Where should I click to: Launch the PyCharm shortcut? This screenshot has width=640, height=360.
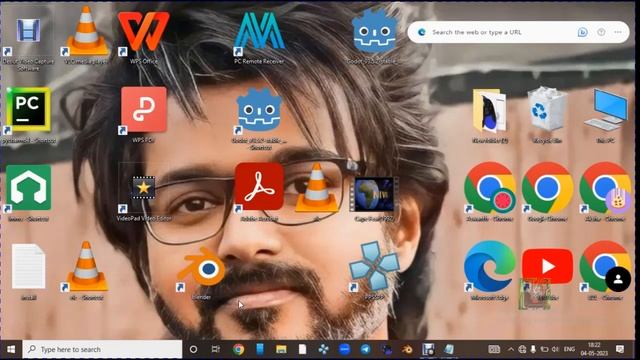point(28,115)
